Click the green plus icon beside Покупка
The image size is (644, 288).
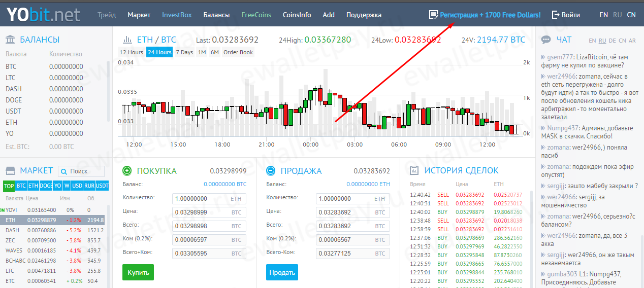(127, 171)
